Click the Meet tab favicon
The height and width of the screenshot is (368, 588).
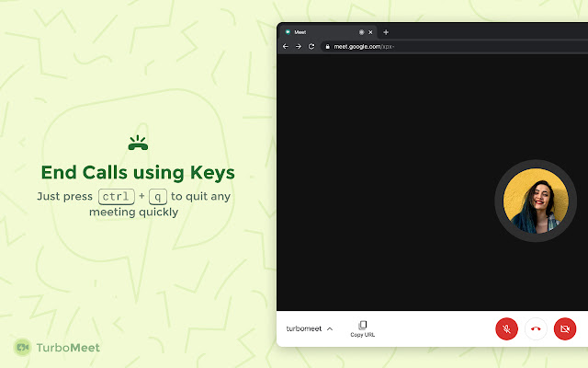pos(288,32)
